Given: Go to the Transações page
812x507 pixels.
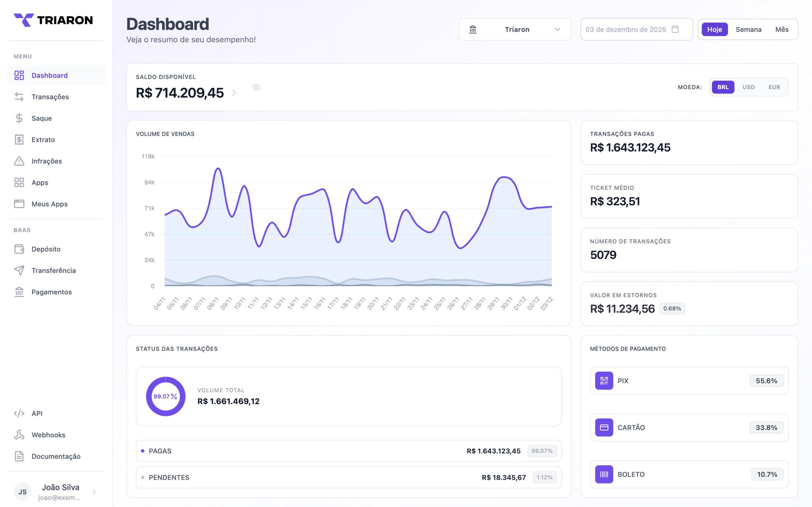Looking at the screenshot, I should [x=50, y=97].
